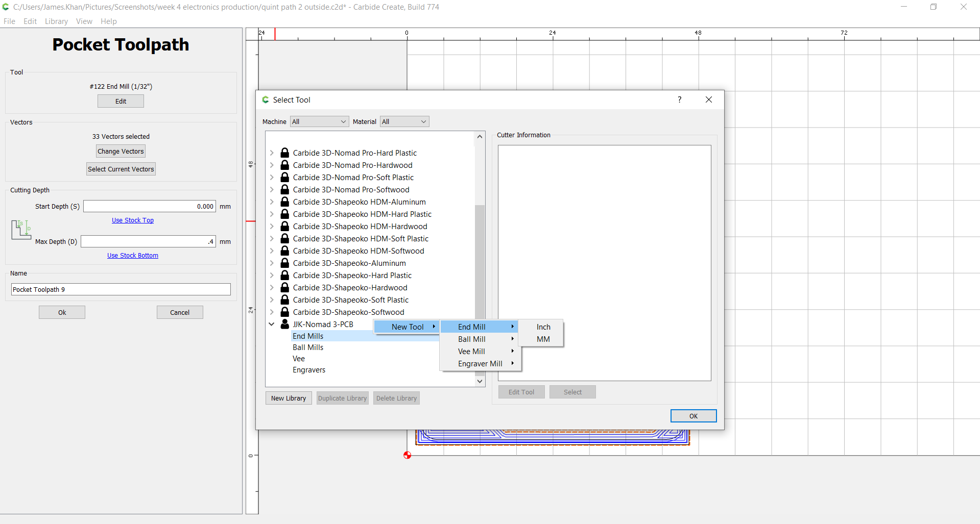
Task: Choose End Mill from New Tool submenu
Action: click(479, 327)
